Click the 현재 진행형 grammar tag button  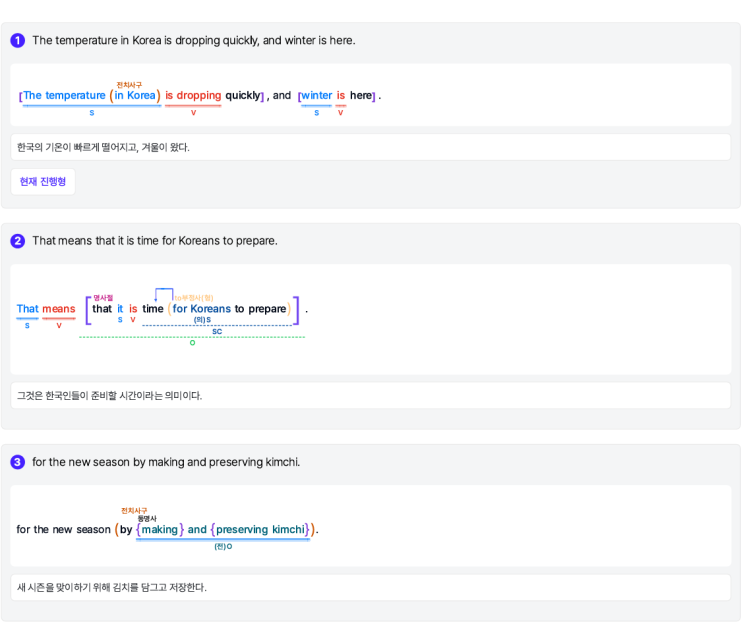click(x=43, y=182)
